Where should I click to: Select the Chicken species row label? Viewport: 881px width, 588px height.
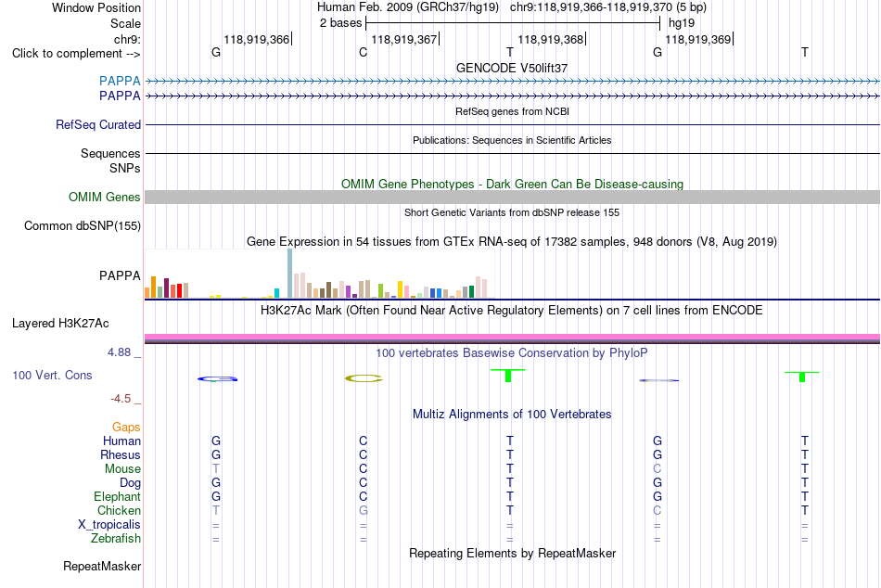pyautogui.click(x=119, y=510)
